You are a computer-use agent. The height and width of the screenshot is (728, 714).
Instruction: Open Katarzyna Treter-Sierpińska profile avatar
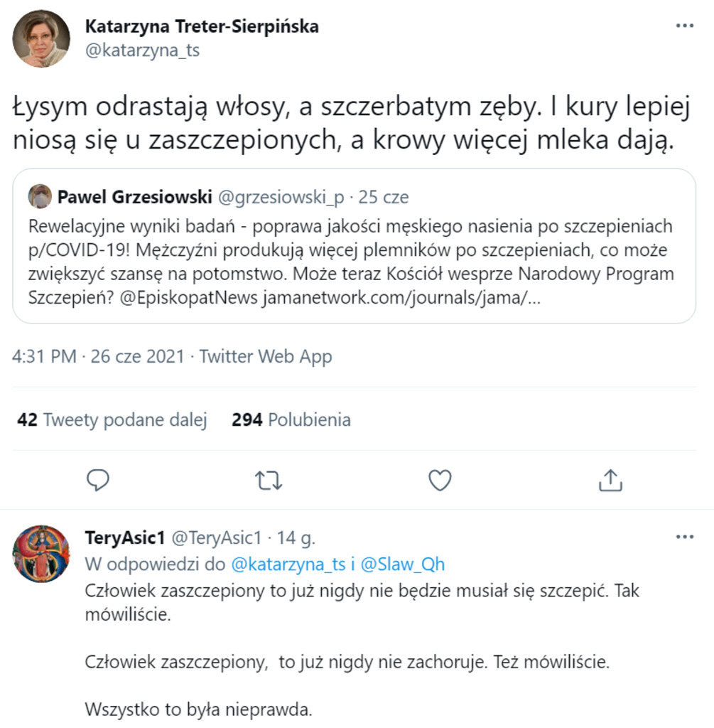pyautogui.click(x=42, y=39)
